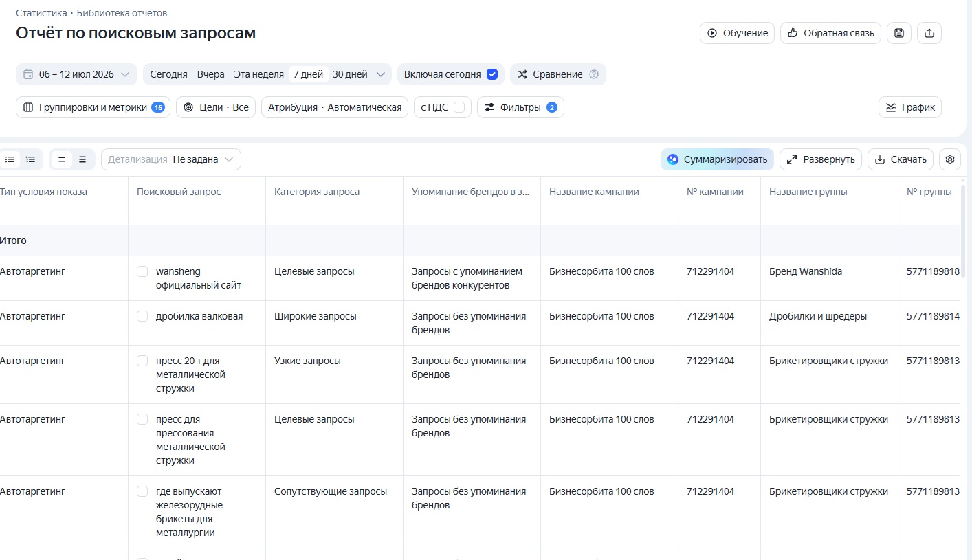The width and height of the screenshot is (972, 560).
Task: Toggle Включая сегодня checkbox
Action: point(491,74)
